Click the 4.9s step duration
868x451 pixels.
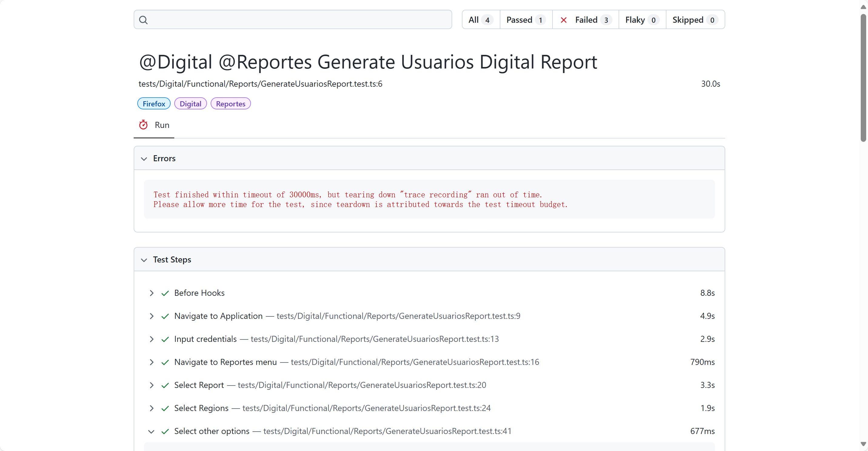pyautogui.click(x=707, y=316)
